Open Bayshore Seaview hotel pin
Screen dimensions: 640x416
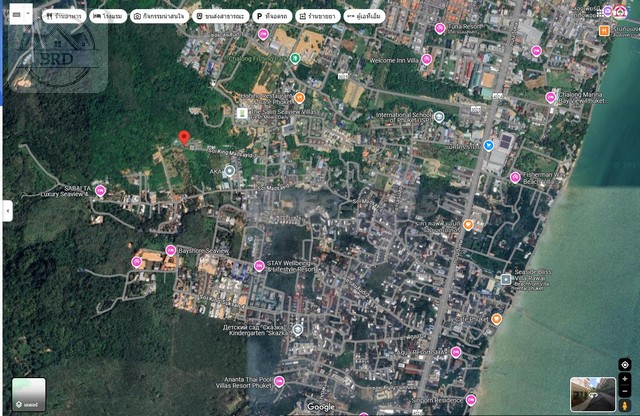coord(171,250)
